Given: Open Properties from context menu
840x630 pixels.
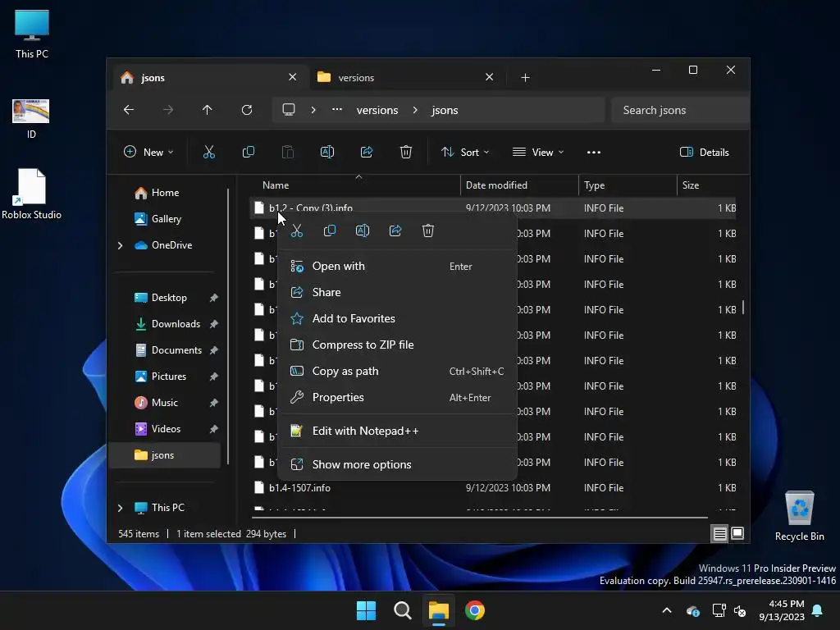Looking at the screenshot, I should [398, 398].
